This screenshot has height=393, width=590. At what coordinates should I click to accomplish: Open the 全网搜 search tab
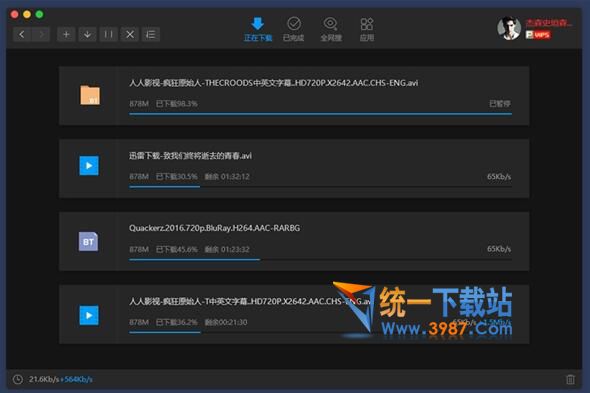click(331, 29)
